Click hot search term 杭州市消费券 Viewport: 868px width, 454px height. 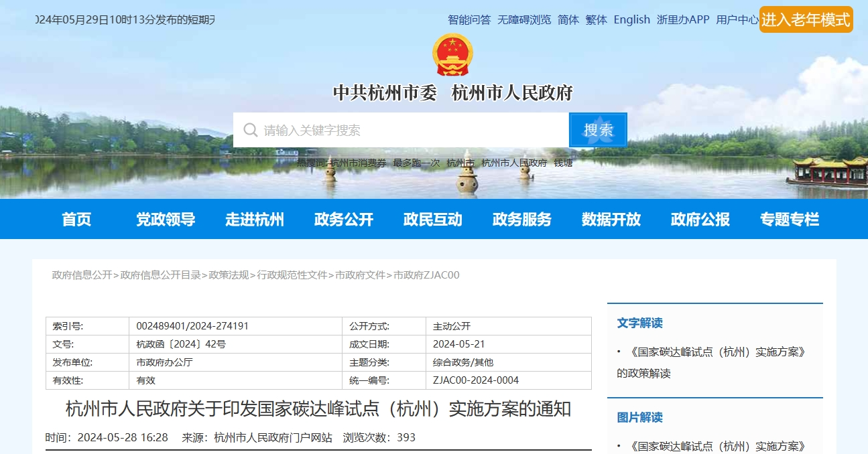(359, 163)
